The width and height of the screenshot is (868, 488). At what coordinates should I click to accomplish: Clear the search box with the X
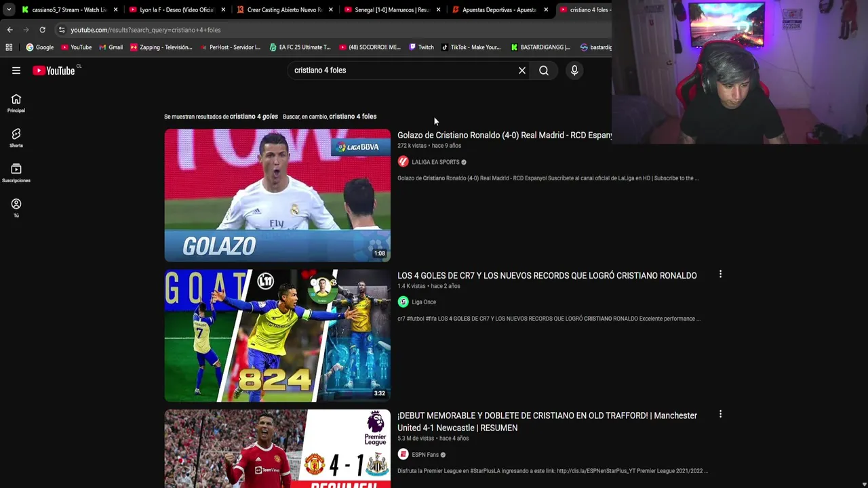(x=522, y=70)
